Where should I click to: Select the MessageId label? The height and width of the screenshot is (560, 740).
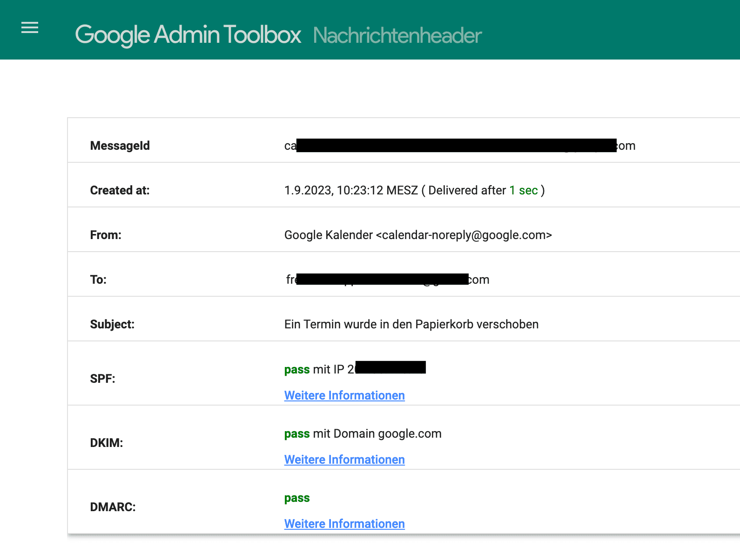120,146
